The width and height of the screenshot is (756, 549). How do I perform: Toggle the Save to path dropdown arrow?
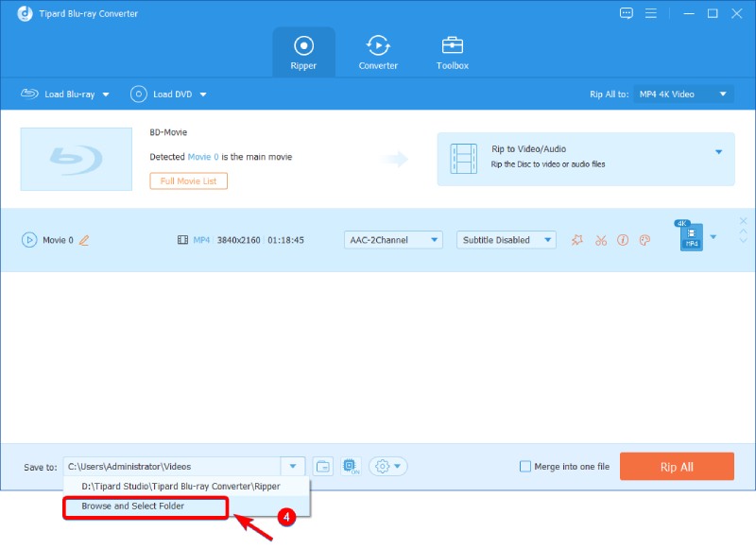(293, 467)
